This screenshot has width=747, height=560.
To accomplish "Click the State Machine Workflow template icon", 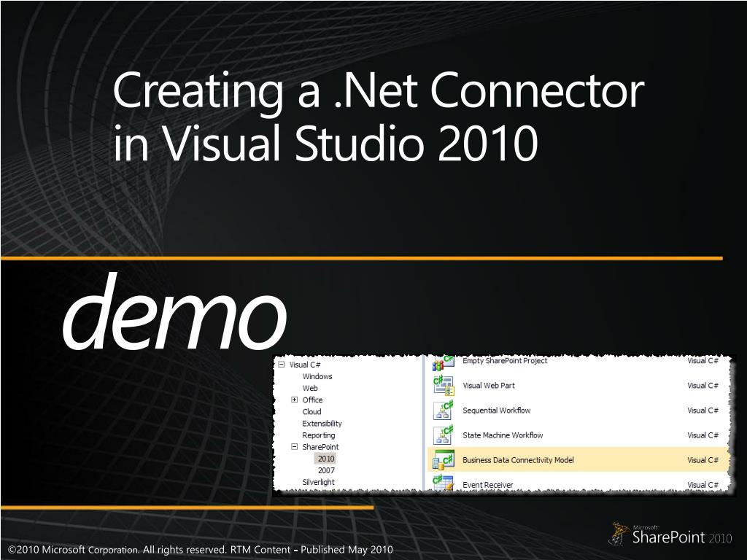I will click(x=443, y=435).
